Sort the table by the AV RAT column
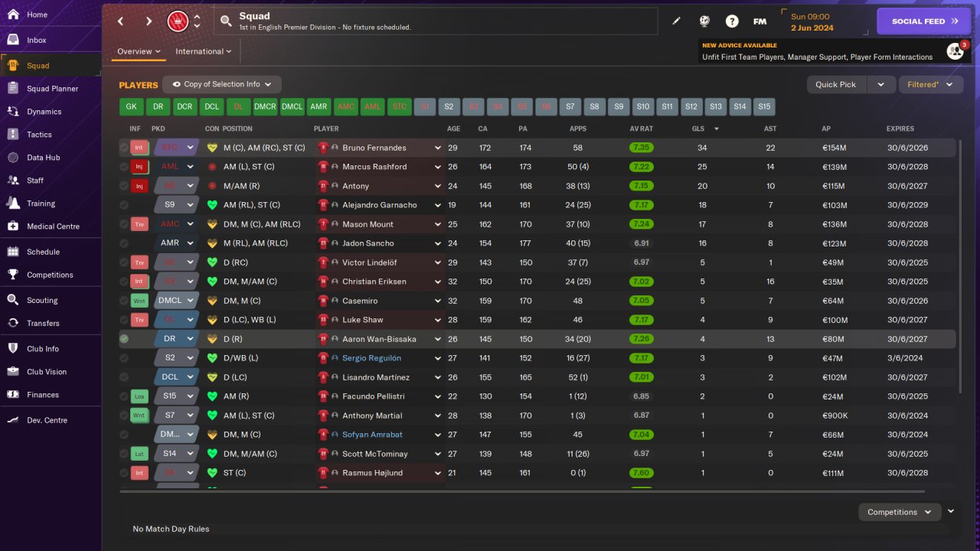Screen dimensions: 980x551 pyautogui.click(x=642, y=129)
